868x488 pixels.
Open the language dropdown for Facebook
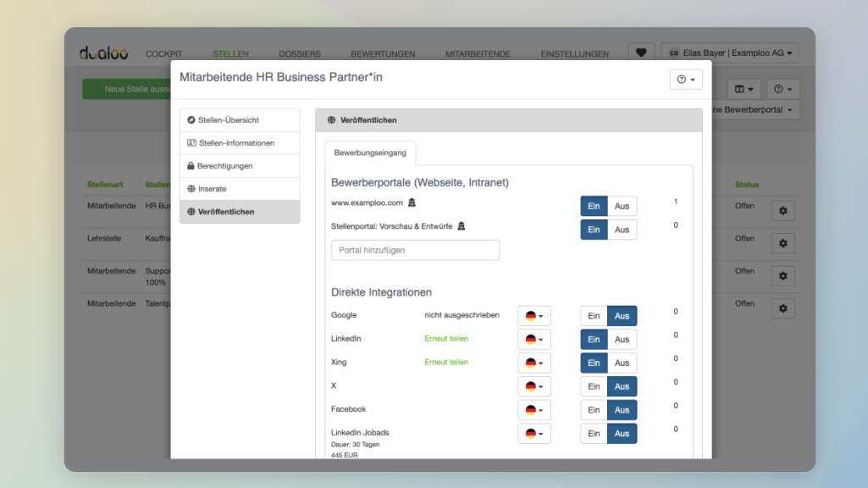tap(534, 409)
